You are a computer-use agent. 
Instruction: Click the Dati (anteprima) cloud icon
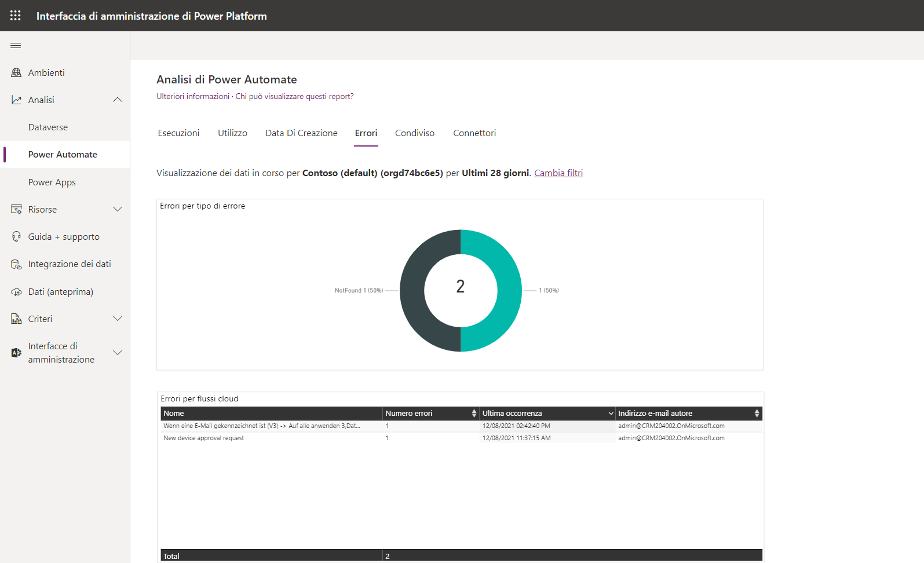(x=16, y=291)
